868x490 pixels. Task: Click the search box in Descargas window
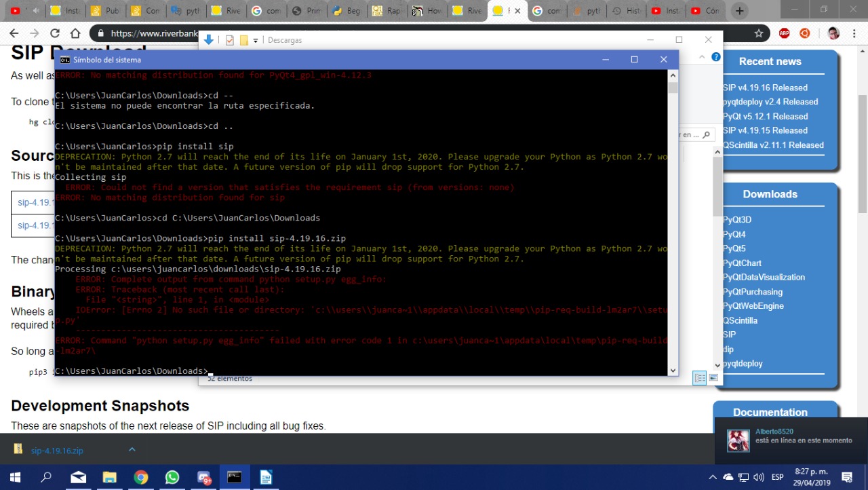pos(695,134)
